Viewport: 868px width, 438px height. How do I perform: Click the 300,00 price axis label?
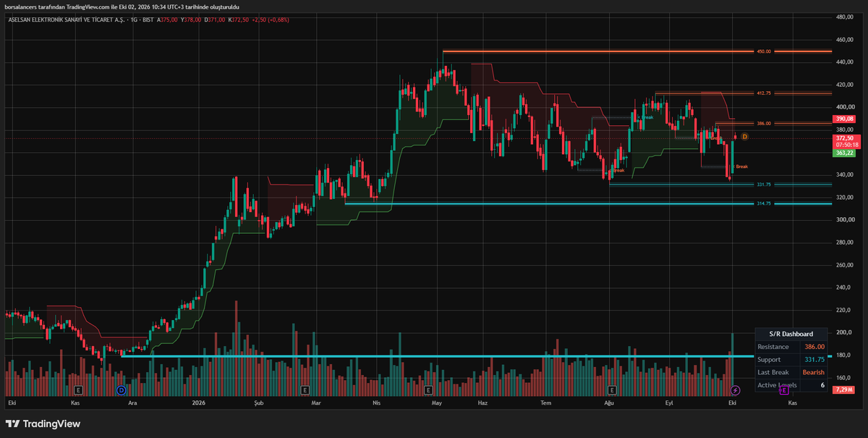click(x=846, y=219)
